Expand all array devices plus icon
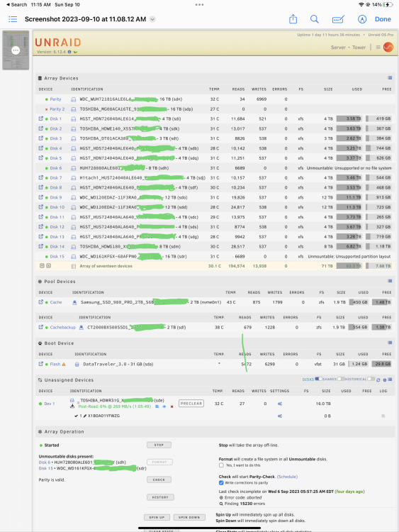Image resolution: width=399 pixels, height=532 pixels. click(x=42, y=266)
